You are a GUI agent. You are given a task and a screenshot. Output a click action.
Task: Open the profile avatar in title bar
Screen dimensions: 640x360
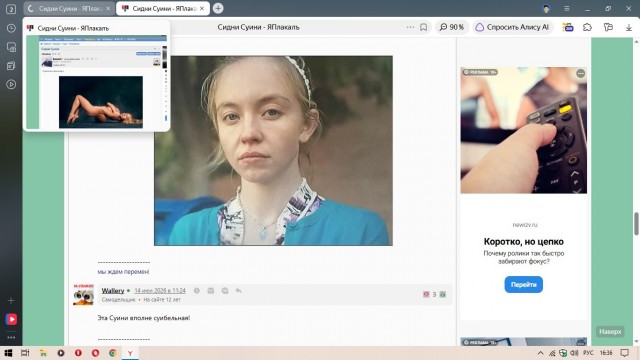(546, 8)
